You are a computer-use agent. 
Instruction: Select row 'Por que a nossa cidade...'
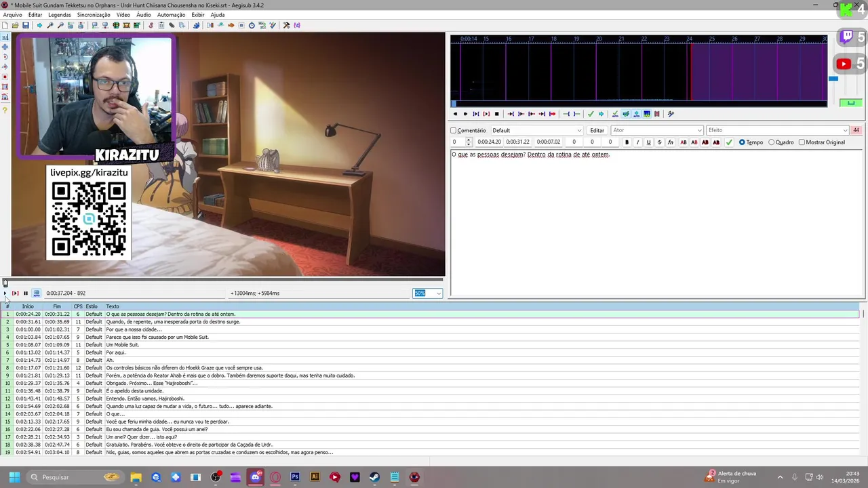click(x=431, y=329)
